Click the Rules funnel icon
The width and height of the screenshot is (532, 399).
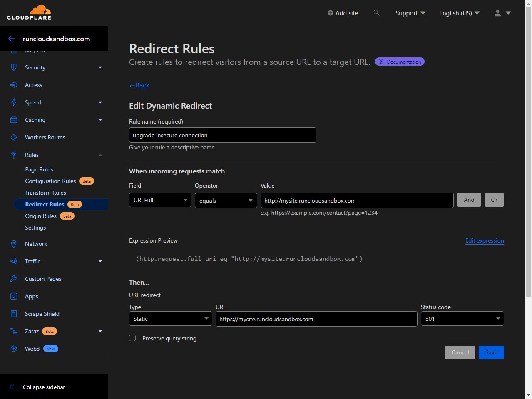(14, 155)
